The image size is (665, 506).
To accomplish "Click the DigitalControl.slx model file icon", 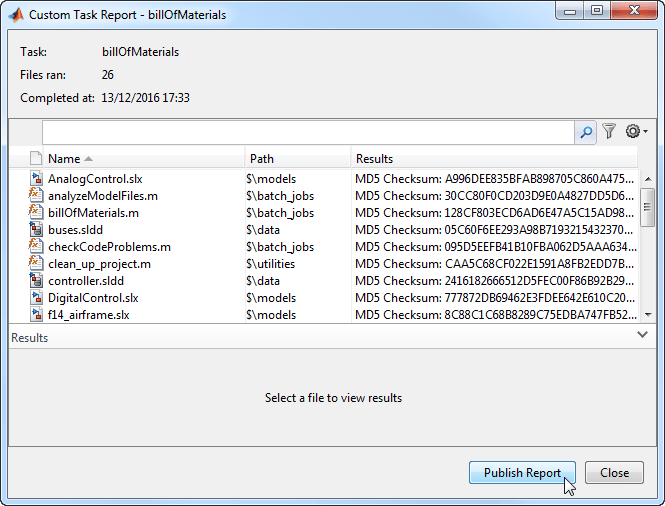I will 36,297.
